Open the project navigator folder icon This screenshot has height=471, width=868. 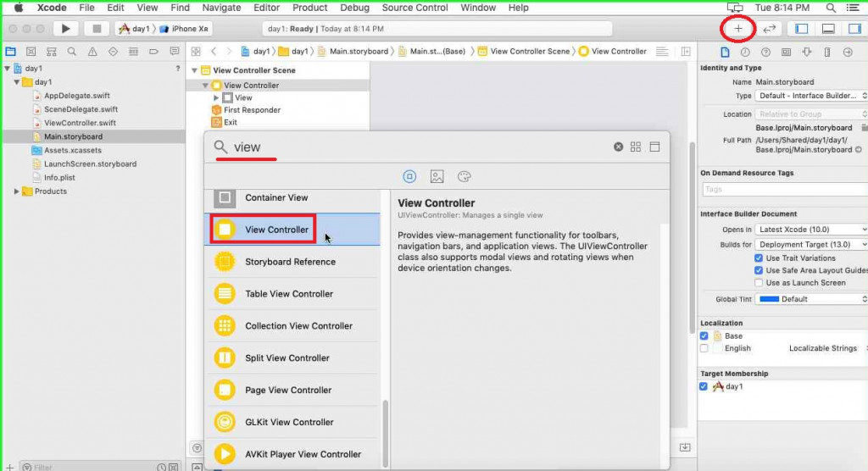coord(10,52)
